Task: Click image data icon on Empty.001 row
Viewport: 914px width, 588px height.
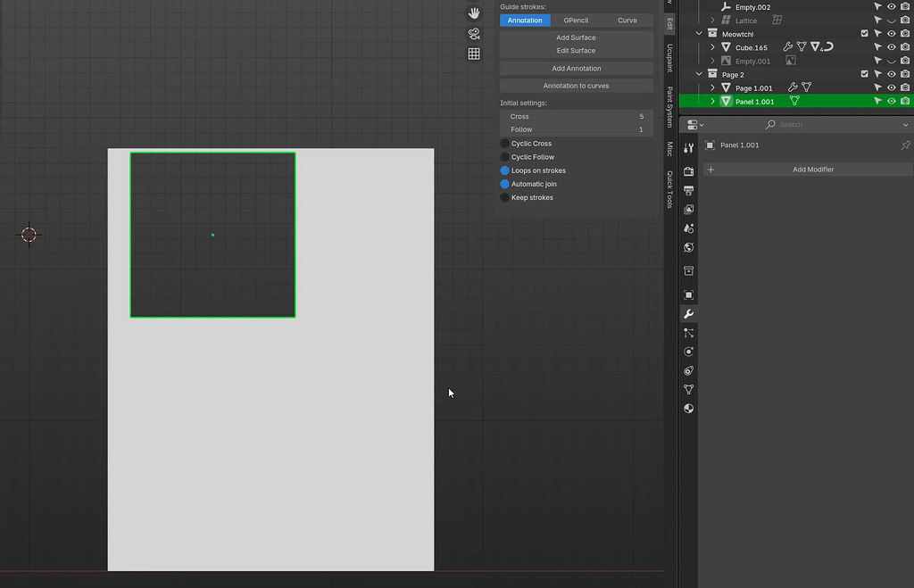Action: click(x=791, y=61)
